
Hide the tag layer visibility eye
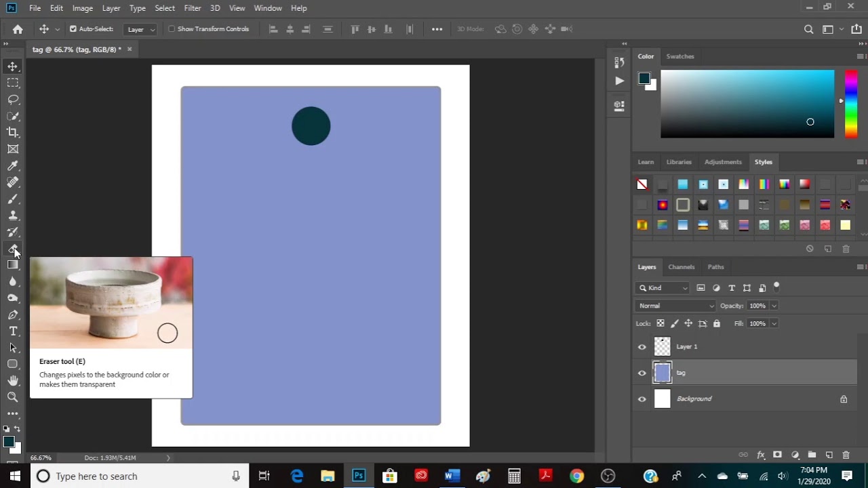tap(642, 373)
